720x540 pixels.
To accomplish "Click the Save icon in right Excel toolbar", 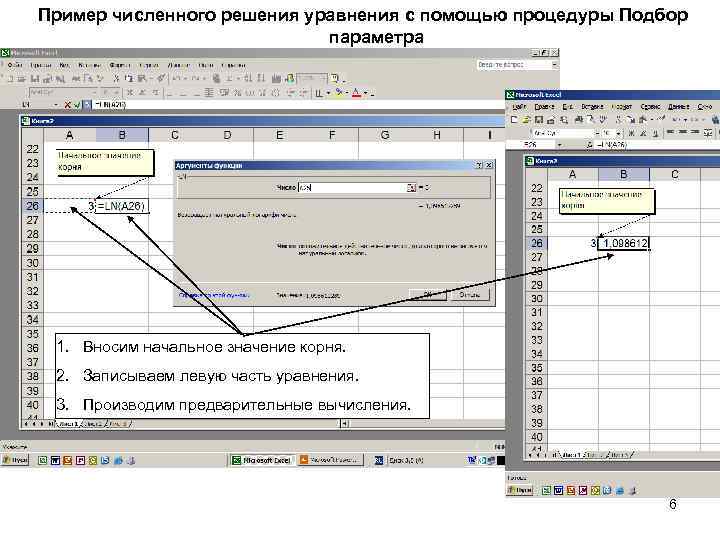I will pos(539,120).
